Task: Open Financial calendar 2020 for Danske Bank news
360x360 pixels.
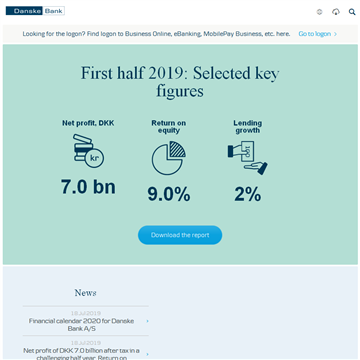Action: (82, 325)
